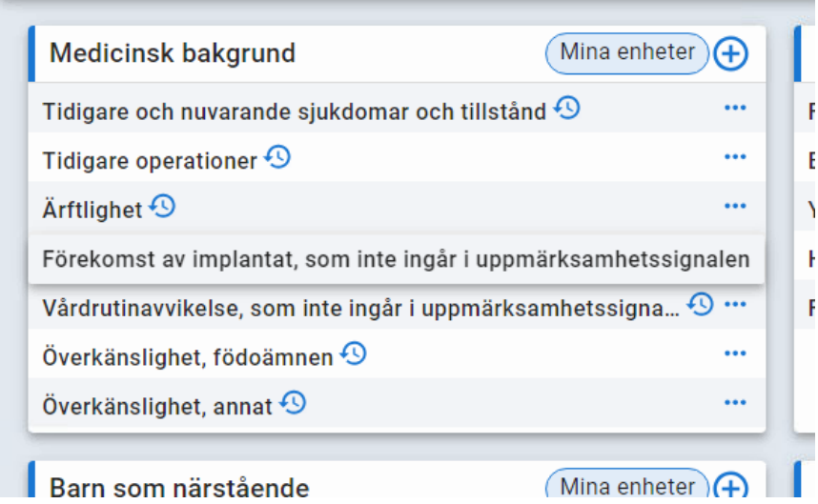
Task: Toggle Mina enheter in Barn som närstående
Action: click(x=627, y=487)
